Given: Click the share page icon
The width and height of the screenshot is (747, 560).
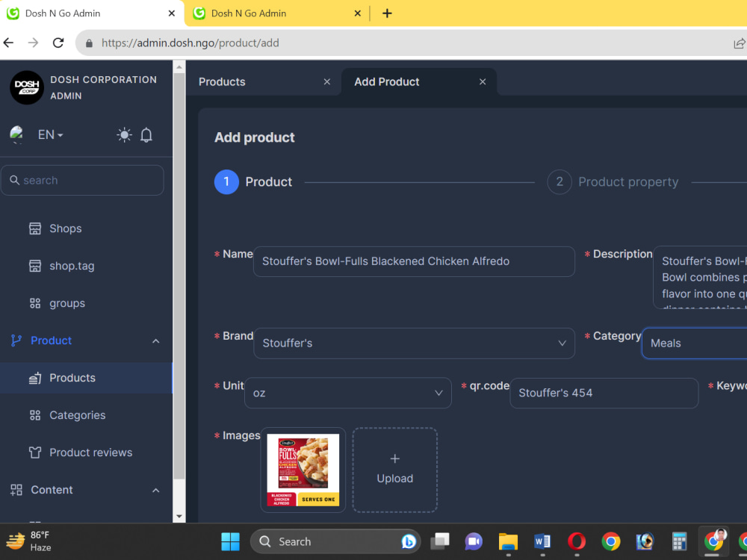Looking at the screenshot, I should [x=740, y=43].
